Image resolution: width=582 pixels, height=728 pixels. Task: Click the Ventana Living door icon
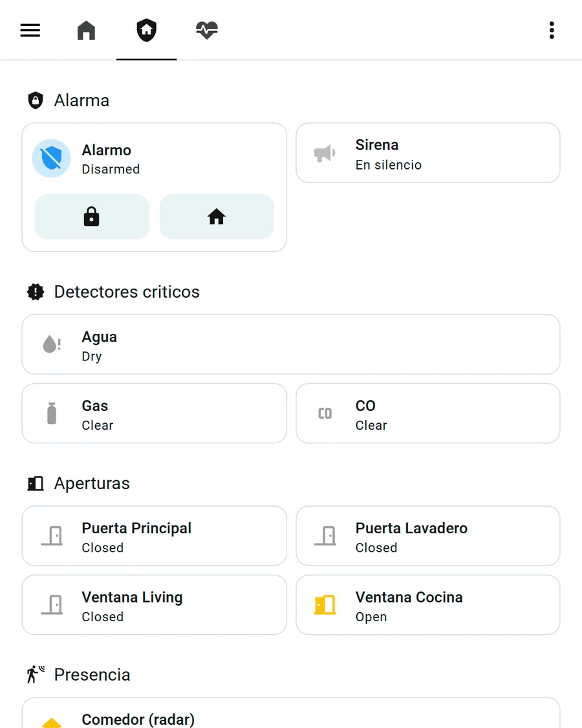[52, 605]
